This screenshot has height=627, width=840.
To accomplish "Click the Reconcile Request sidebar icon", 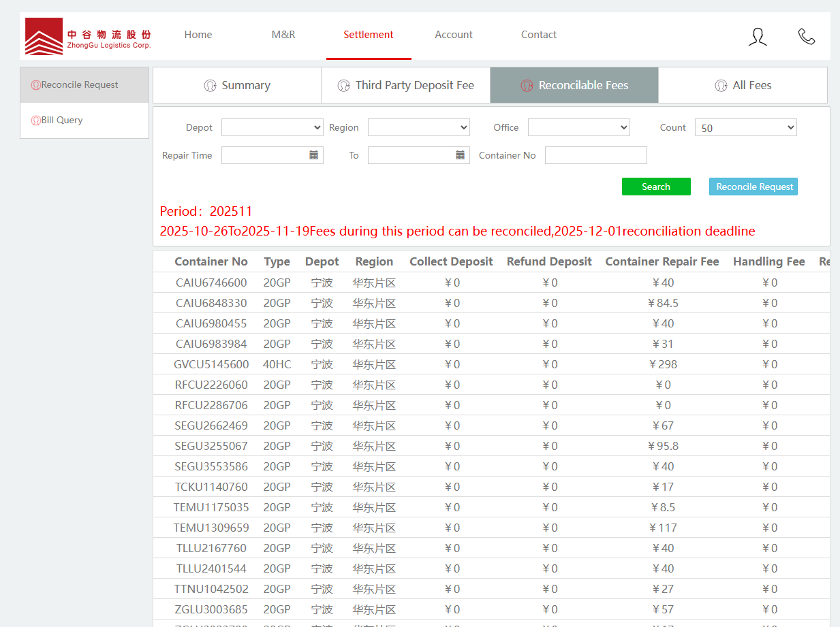I will click(x=36, y=85).
